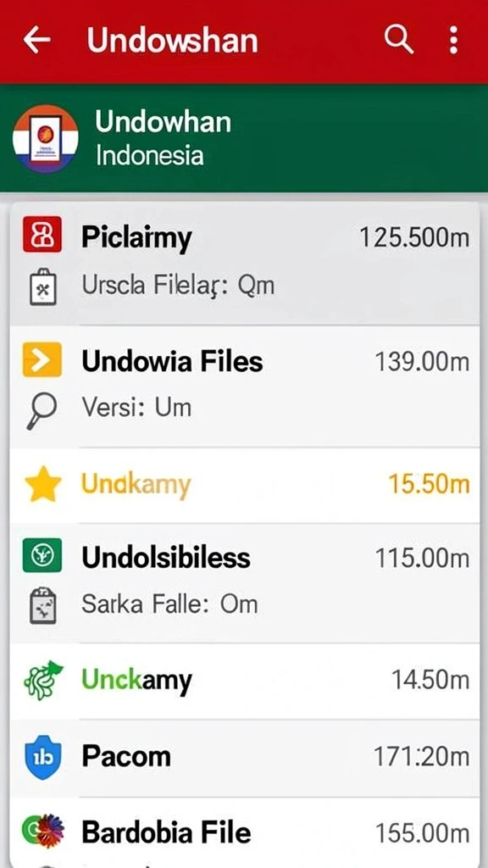Tap the blue Pacom shield icon
This screenshot has height=868, width=488.
(x=43, y=759)
